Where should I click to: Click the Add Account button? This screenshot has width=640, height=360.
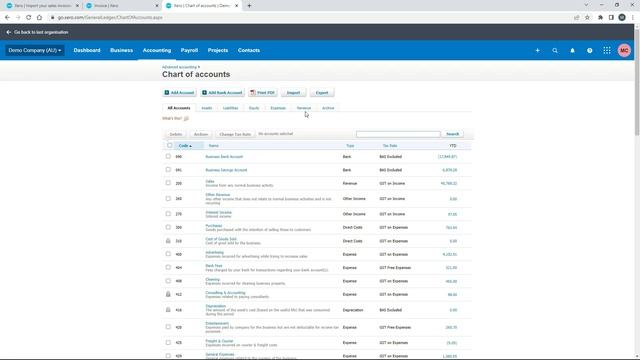click(x=179, y=93)
